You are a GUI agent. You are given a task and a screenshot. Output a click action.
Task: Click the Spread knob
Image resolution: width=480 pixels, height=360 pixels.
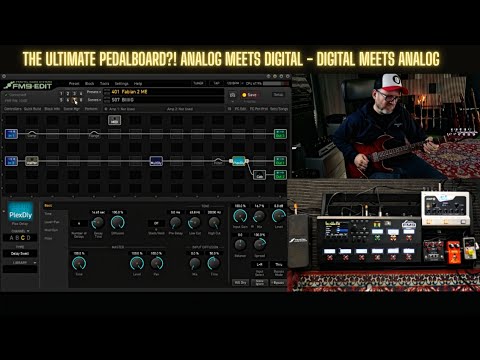point(259,245)
